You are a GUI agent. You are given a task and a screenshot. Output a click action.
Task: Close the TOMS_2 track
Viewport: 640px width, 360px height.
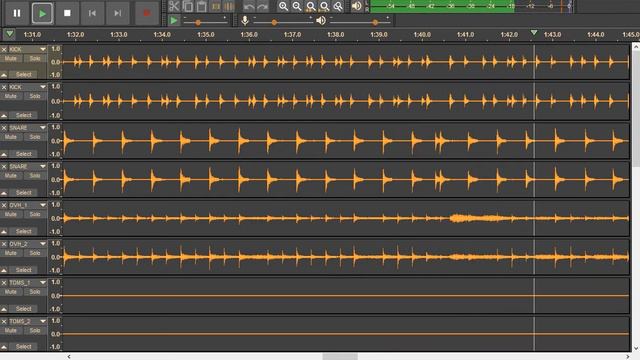pos(4,321)
